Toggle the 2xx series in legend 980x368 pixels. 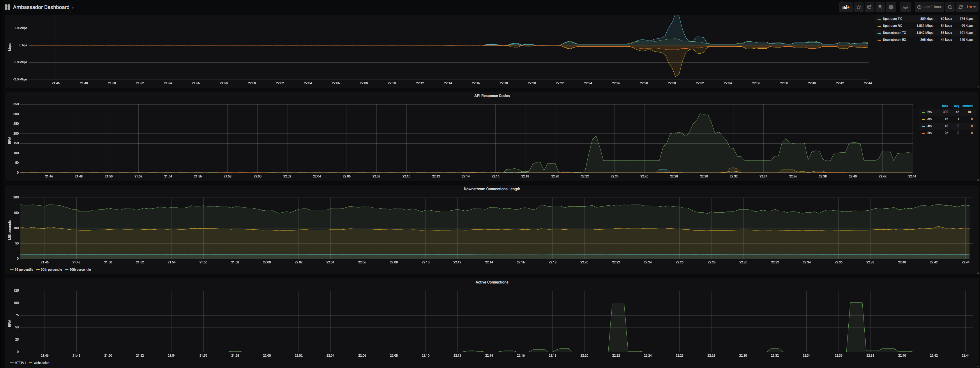pyautogui.click(x=929, y=112)
